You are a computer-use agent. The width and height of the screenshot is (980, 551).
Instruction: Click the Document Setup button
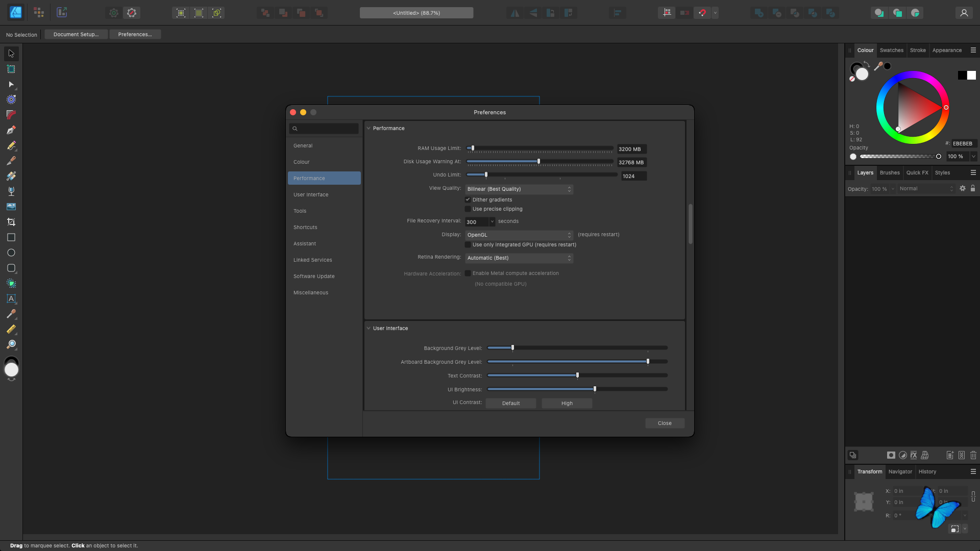76,34
